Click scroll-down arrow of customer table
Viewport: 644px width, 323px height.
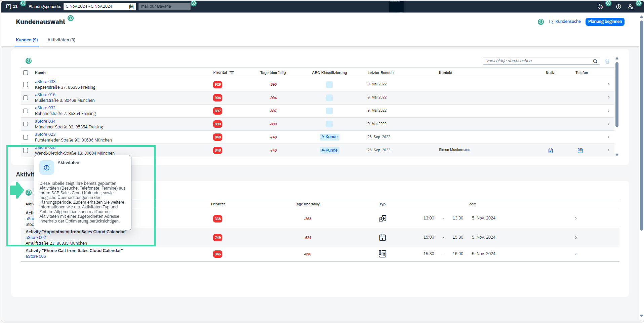click(x=617, y=155)
